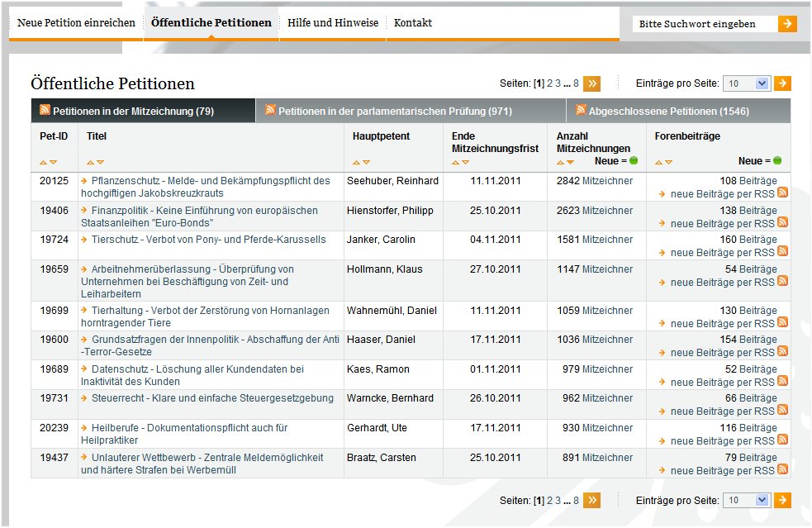Screen dimensions: 812x528
Task: Open Hilfe und Hinweise menu
Action: (x=333, y=23)
